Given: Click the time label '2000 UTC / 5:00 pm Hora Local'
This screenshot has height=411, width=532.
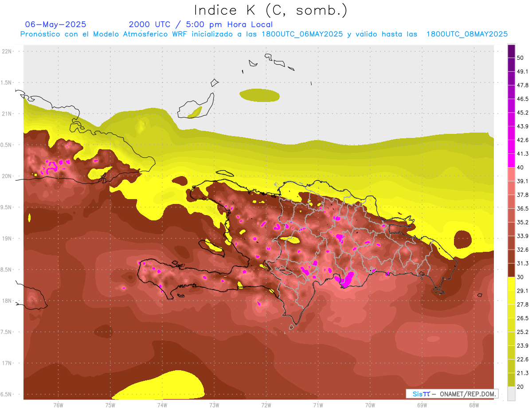Looking at the screenshot, I should 201,24.
